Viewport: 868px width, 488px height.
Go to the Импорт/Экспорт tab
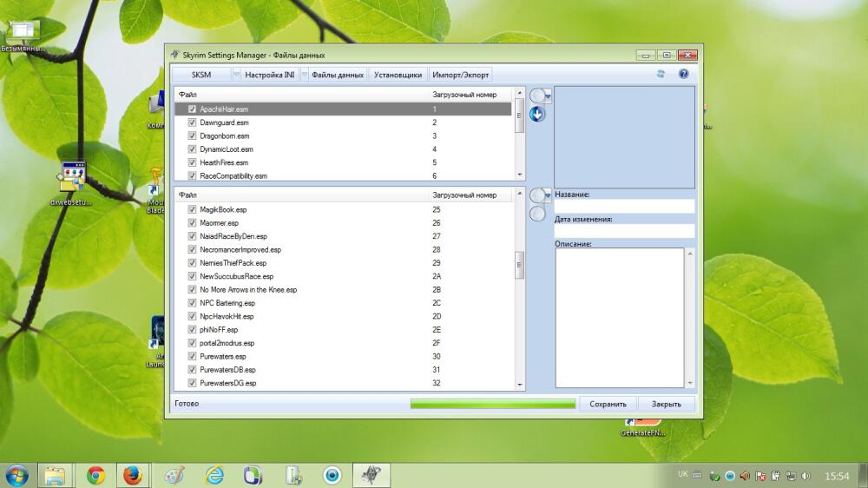460,74
